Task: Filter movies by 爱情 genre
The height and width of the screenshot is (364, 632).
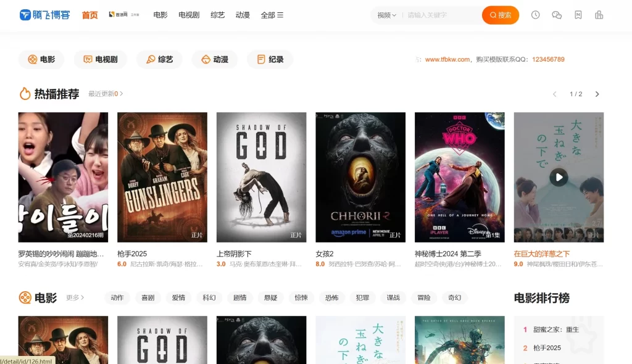Action: click(178, 297)
